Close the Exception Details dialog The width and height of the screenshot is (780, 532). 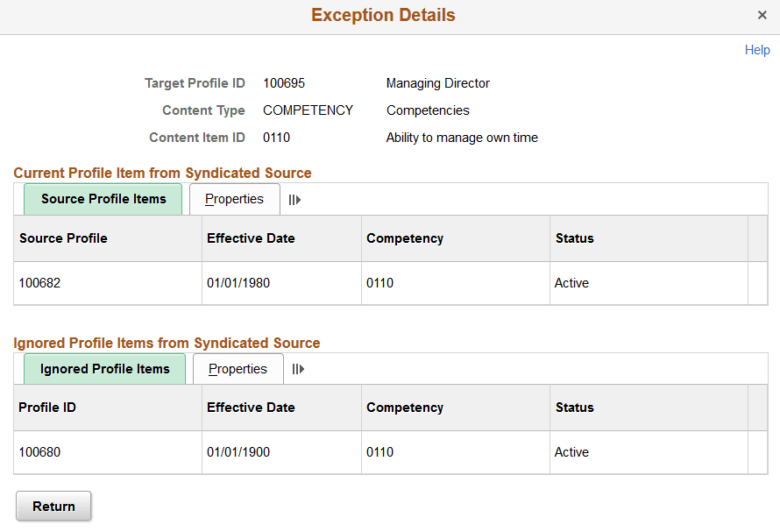pos(762,15)
